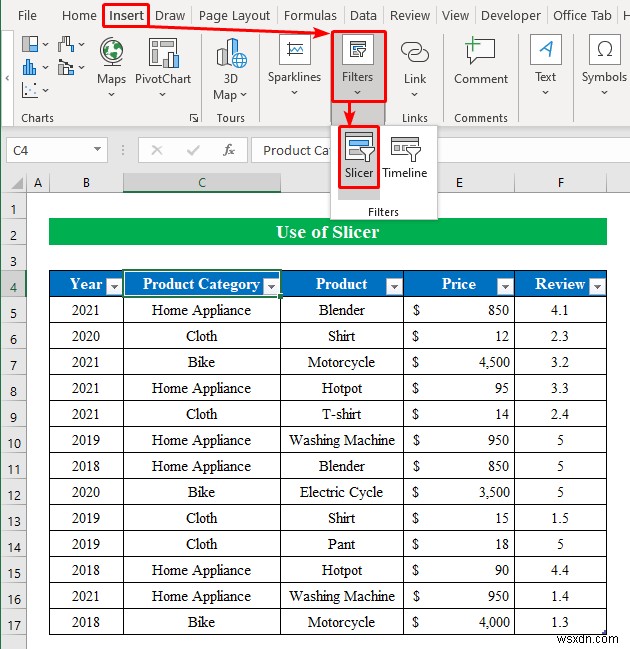
Task: Select the review cell showing 4.4
Action: click(x=560, y=570)
